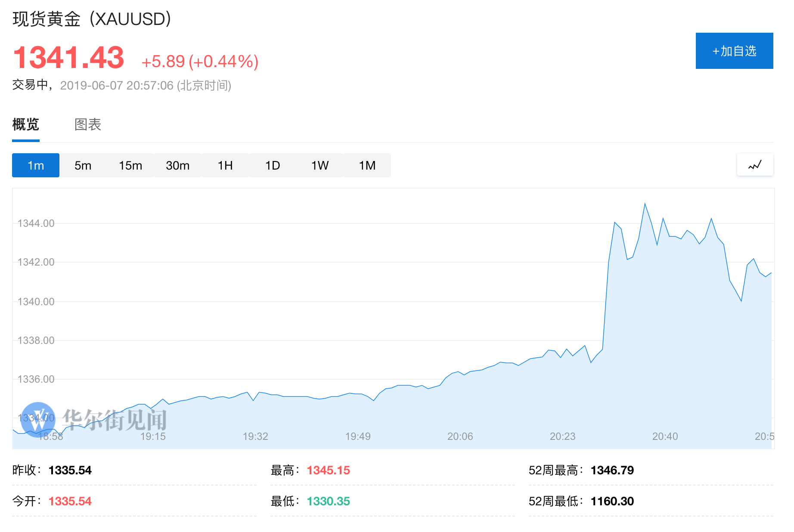Screen dimensions: 794x532
Task: Select the 5m interval
Action: pyautogui.click(x=83, y=165)
